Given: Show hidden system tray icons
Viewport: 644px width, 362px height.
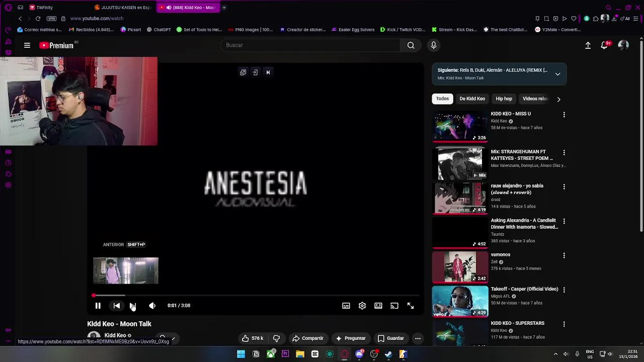Looking at the screenshot, I should click(555, 354).
